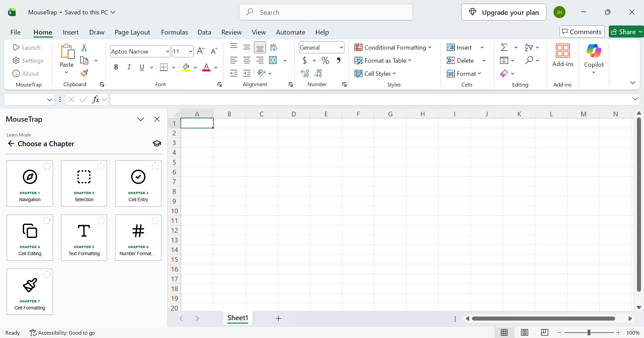Screen dimensions: 644x338
Task: Click the Percent Style icon
Action: [x=325, y=60]
